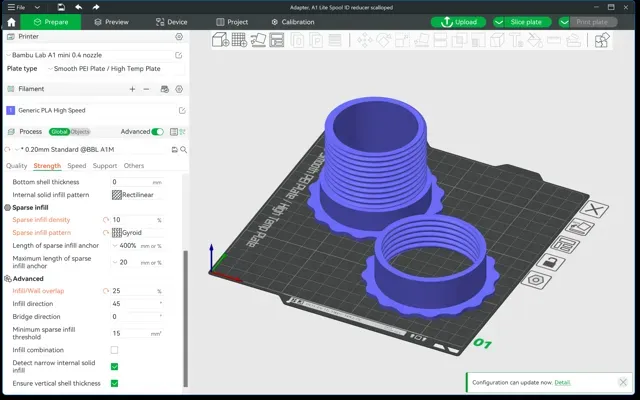Screen dimensions: 640x400
Task: Switch to the Preview tab
Action: point(111,22)
